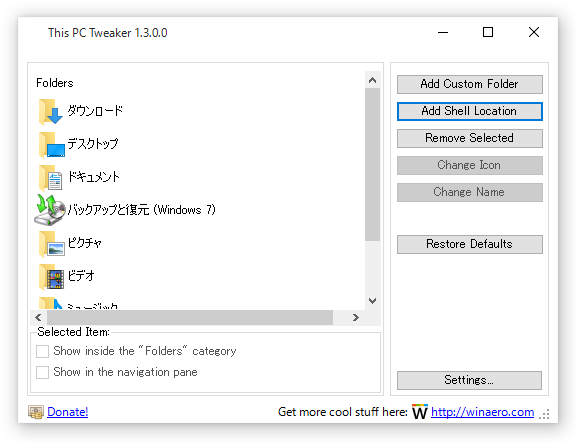Select the ドキュメント list entry

coord(93,177)
